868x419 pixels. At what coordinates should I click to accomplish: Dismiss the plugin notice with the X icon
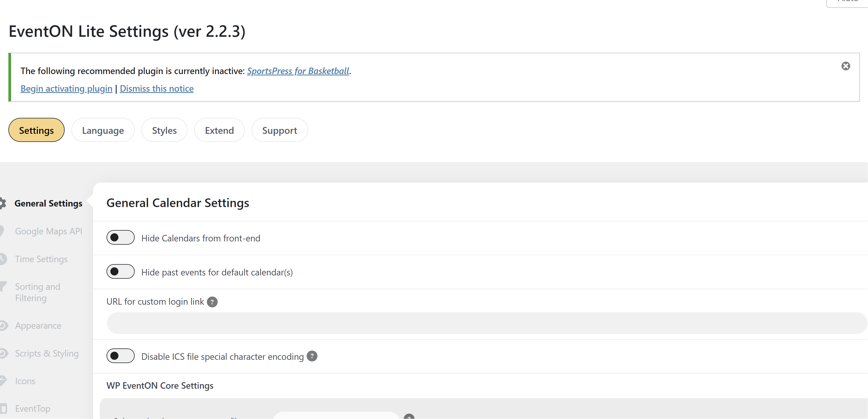tap(846, 66)
